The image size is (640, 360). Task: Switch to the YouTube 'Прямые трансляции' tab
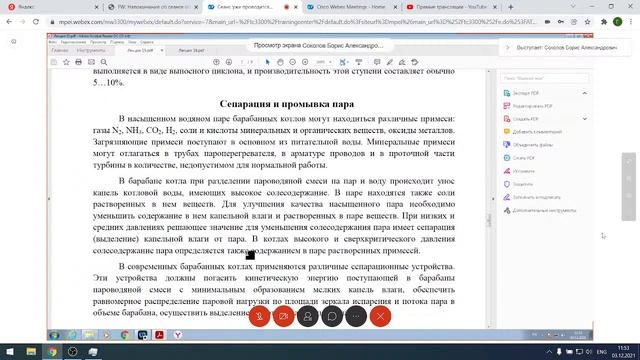451,7
